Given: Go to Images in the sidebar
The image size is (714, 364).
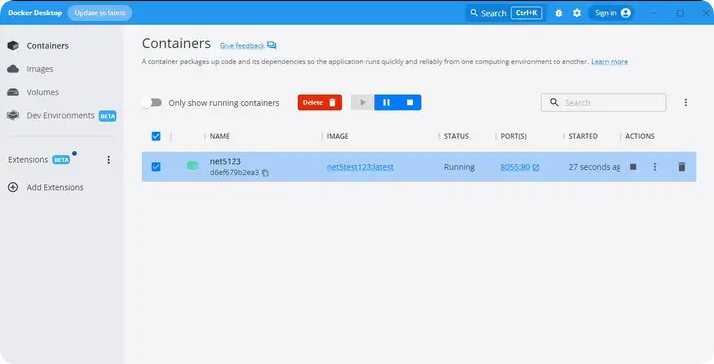Looking at the screenshot, I should point(31,69).
